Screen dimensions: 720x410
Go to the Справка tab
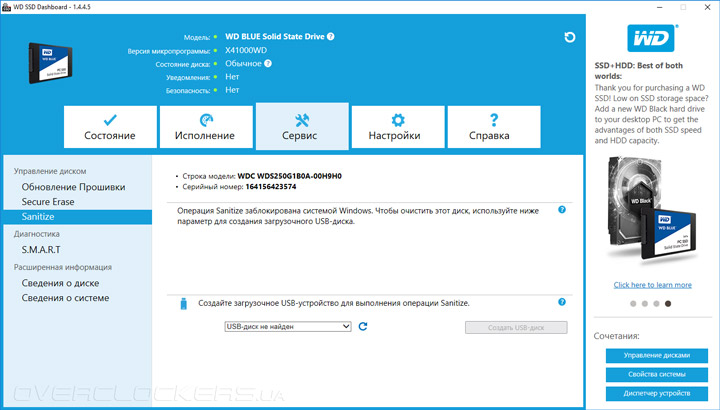click(x=494, y=127)
